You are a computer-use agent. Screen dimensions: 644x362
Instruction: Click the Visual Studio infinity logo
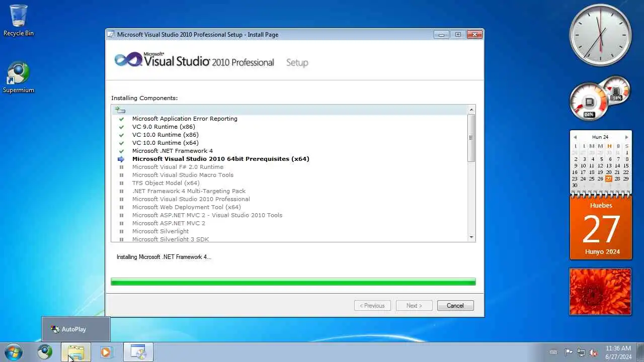[x=129, y=60]
